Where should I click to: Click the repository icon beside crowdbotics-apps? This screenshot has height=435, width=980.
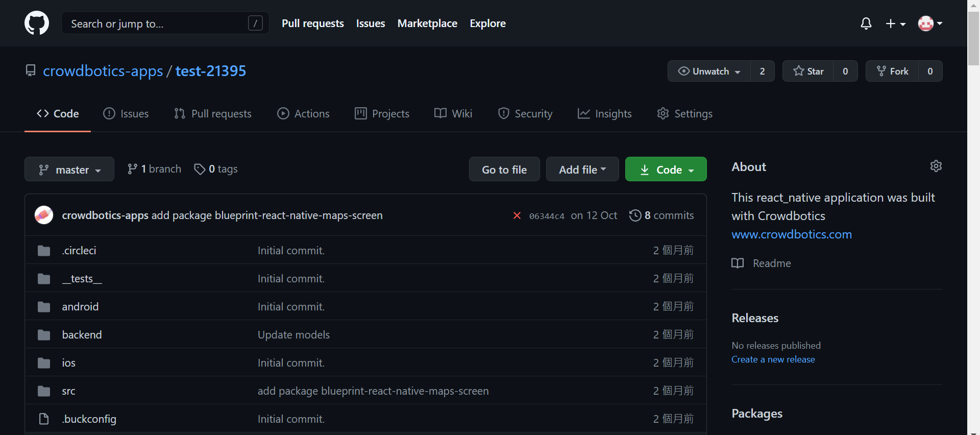(31, 70)
